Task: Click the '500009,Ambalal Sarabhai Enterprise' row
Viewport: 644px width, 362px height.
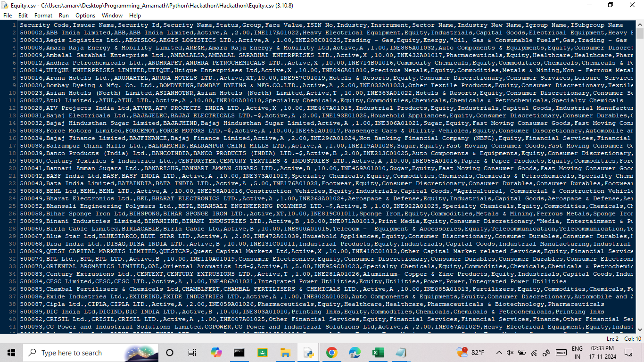Action: pyautogui.click(x=327, y=55)
